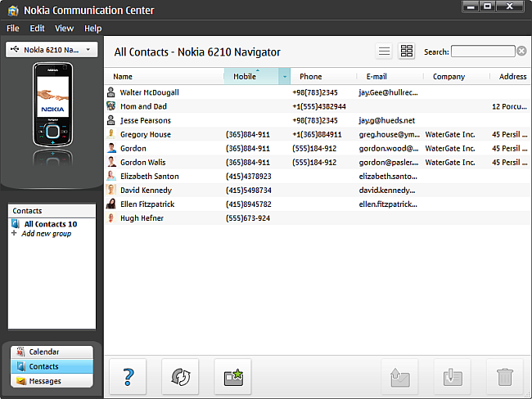Click David Kennedy's avatar icon
The width and height of the screenshot is (532, 399).
point(111,190)
